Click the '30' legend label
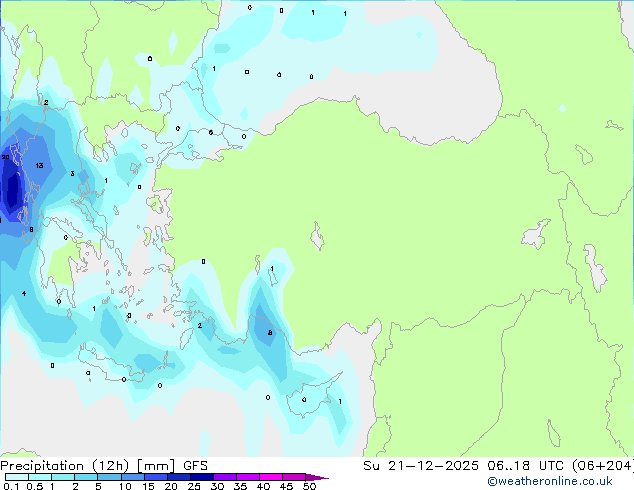 tap(217, 486)
